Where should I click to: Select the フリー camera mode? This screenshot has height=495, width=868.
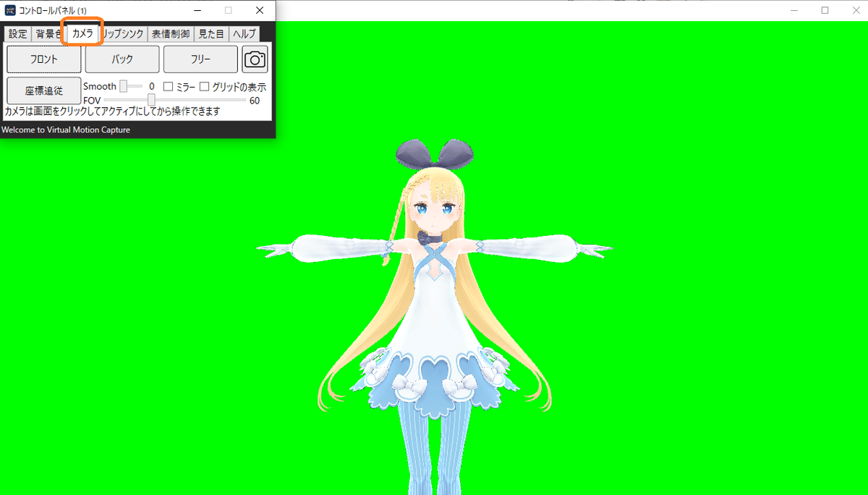pyautogui.click(x=200, y=59)
